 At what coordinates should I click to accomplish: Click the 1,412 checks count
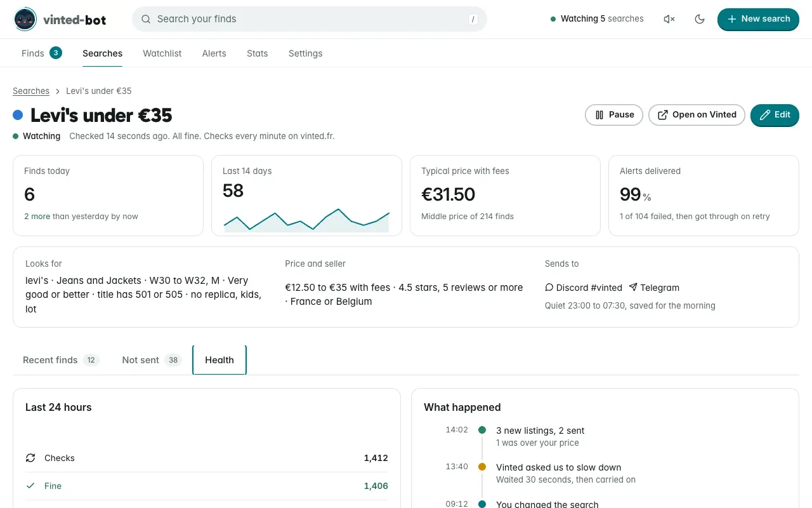click(376, 458)
